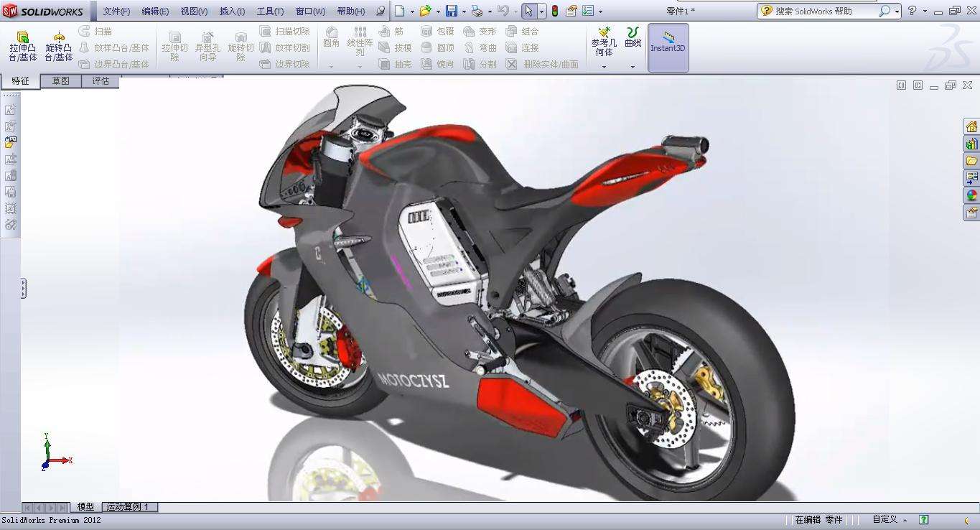Open the 工具(T) menu
This screenshot has height=530, width=980.
pos(270,11)
